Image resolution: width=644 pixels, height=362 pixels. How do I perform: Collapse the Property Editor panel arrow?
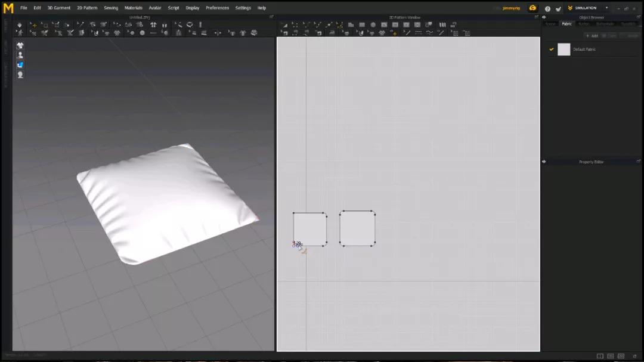(x=544, y=162)
